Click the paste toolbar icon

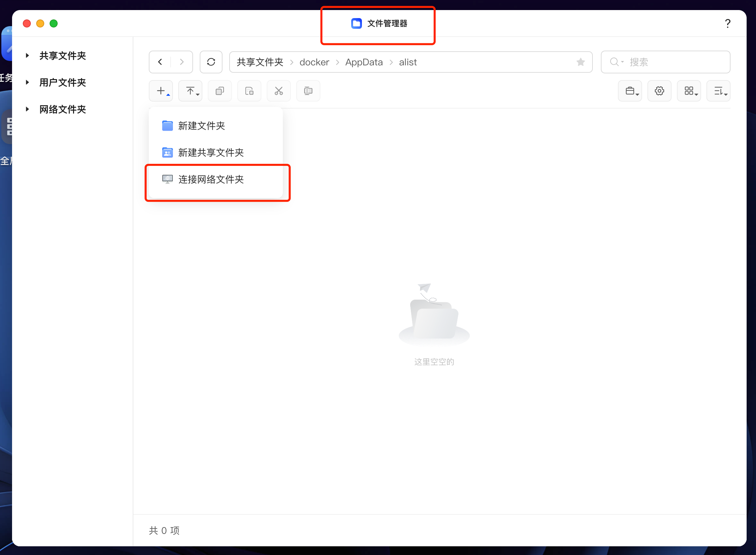(249, 91)
